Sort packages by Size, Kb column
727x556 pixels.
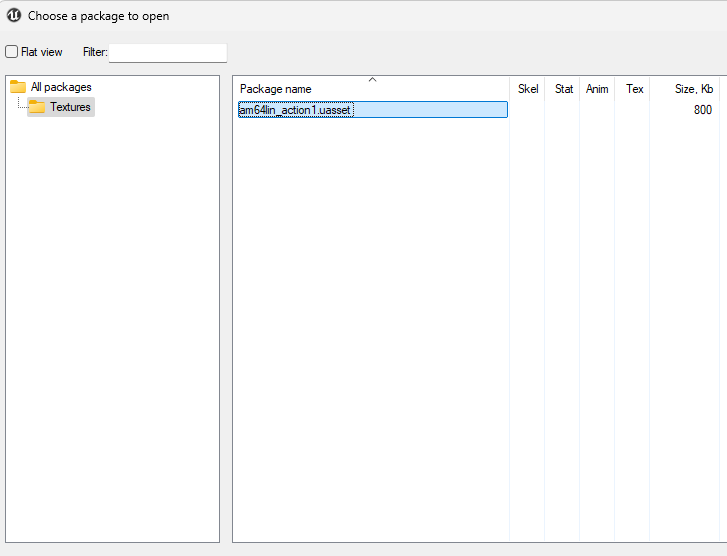point(693,89)
